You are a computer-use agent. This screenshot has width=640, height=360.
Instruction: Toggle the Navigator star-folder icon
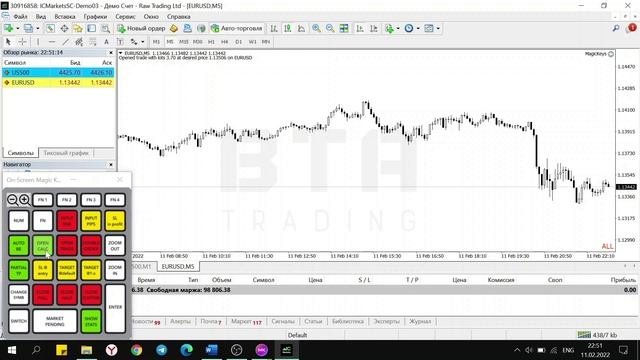78,28
